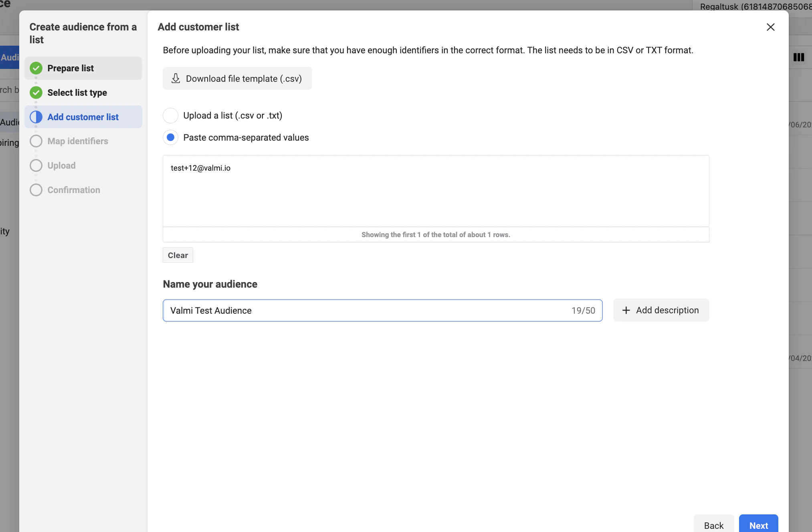Go to the Select list type step
The height and width of the screenshot is (532, 812).
coord(77,93)
